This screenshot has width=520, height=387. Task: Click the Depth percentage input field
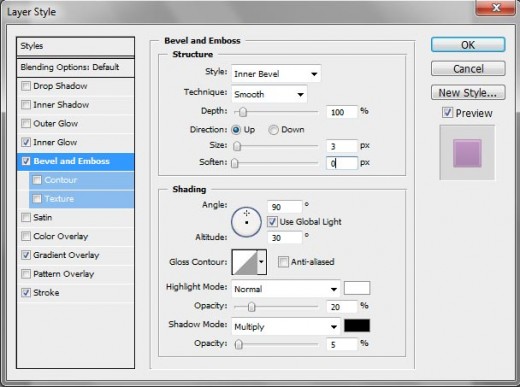point(341,112)
